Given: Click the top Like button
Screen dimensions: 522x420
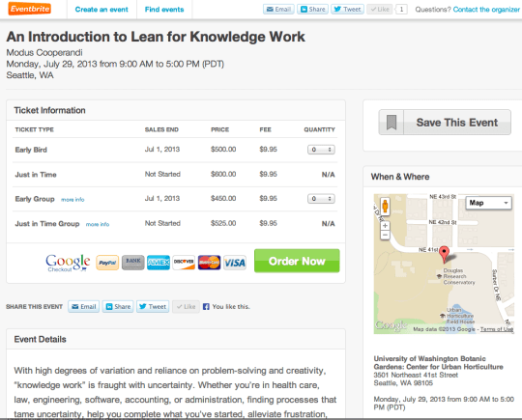Looking at the screenshot, I should point(380,10).
